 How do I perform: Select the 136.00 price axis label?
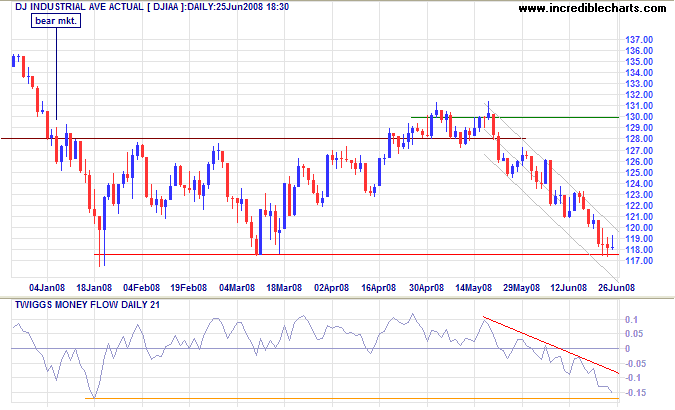(639, 51)
